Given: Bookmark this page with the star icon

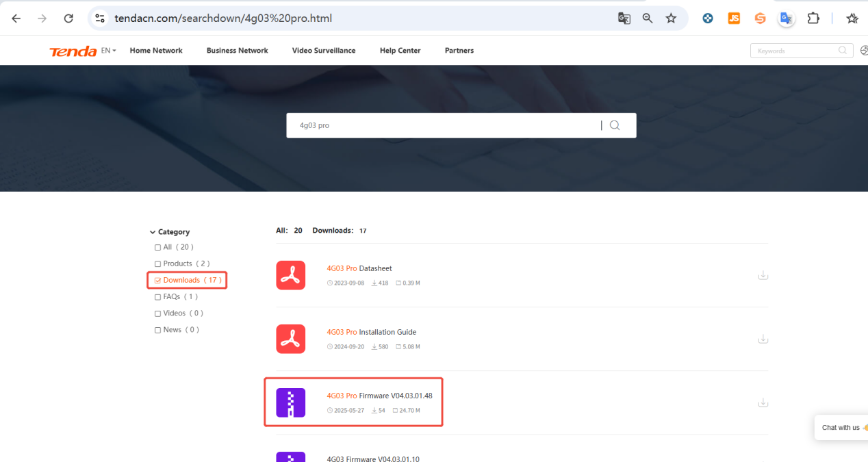Looking at the screenshot, I should [671, 18].
